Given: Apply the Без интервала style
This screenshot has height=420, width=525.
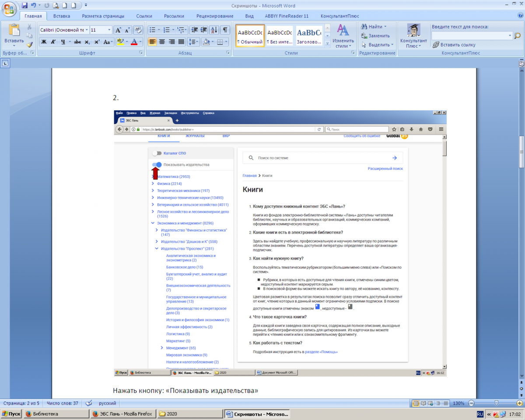Looking at the screenshot, I should [280, 36].
